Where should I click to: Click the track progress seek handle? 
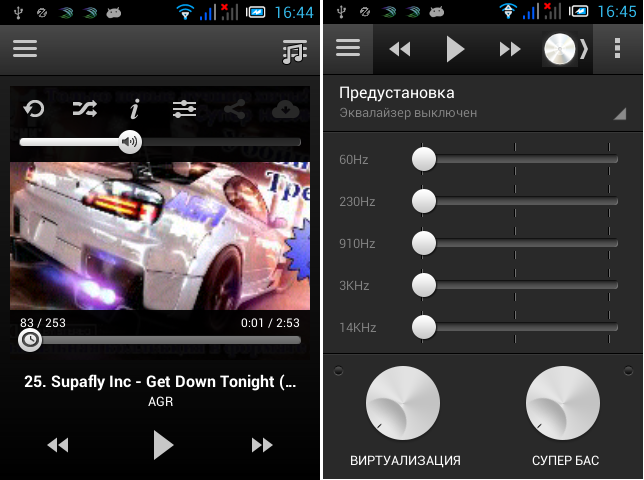(31, 340)
